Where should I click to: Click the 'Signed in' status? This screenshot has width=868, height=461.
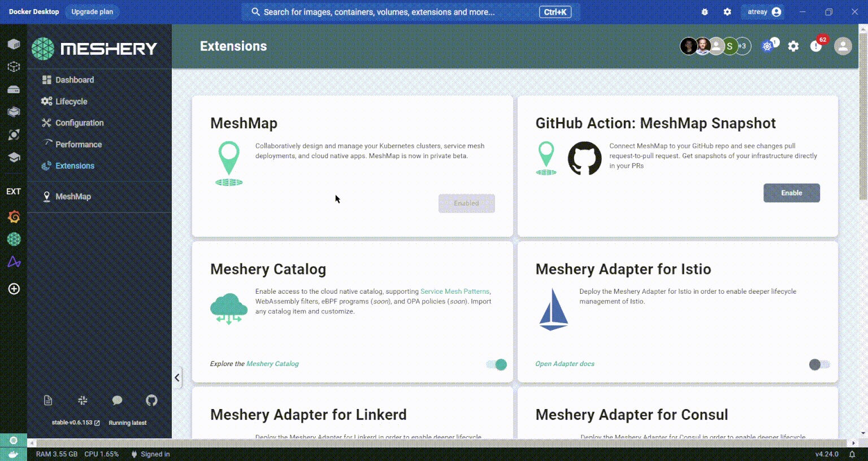tap(150, 454)
